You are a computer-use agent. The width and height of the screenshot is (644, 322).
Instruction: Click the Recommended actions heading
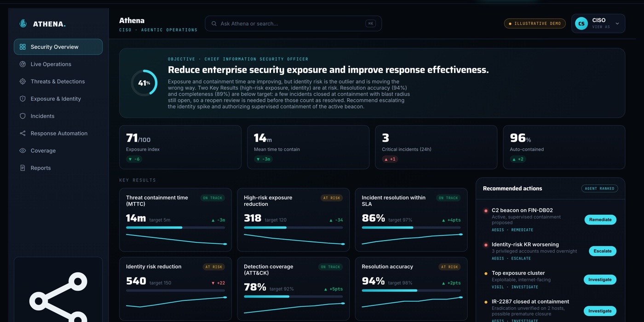point(512,189)
